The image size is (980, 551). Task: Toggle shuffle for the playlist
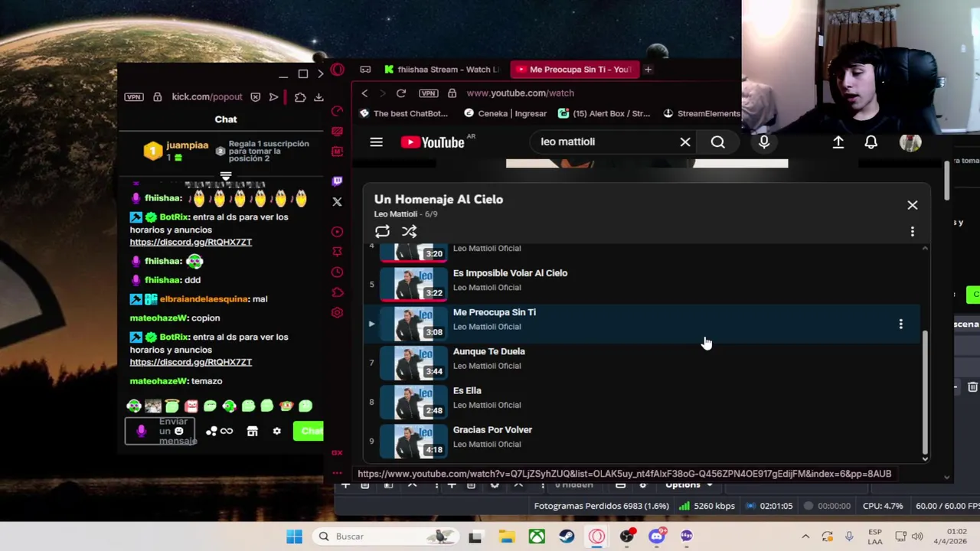(409, 231)
